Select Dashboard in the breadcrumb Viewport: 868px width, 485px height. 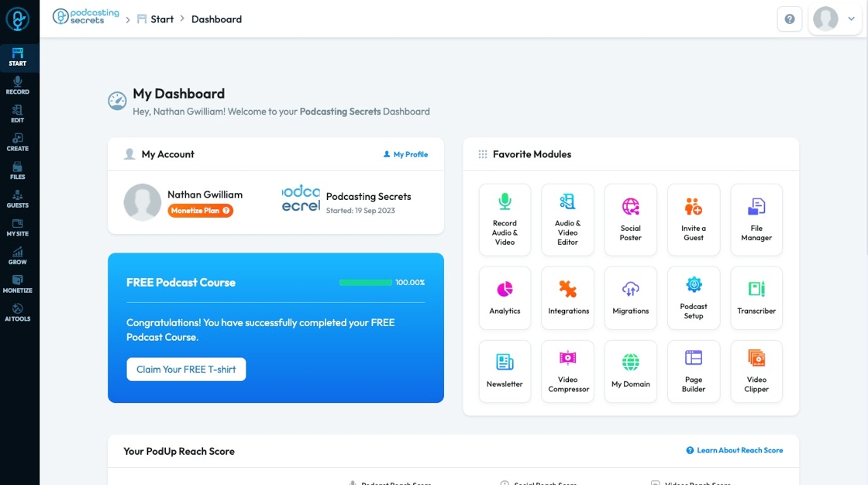(x=216, y=19)
